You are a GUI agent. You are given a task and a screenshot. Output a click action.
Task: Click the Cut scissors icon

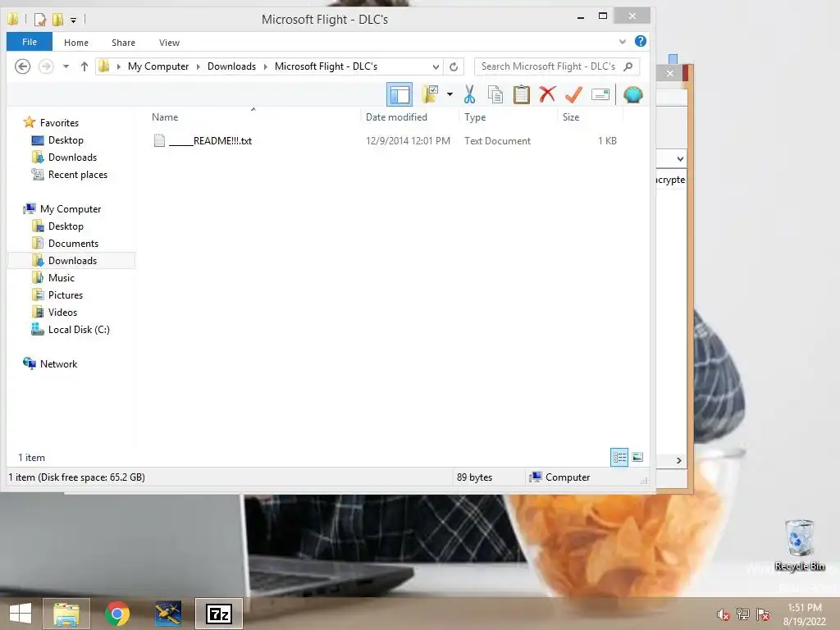[x=469, y=94]
